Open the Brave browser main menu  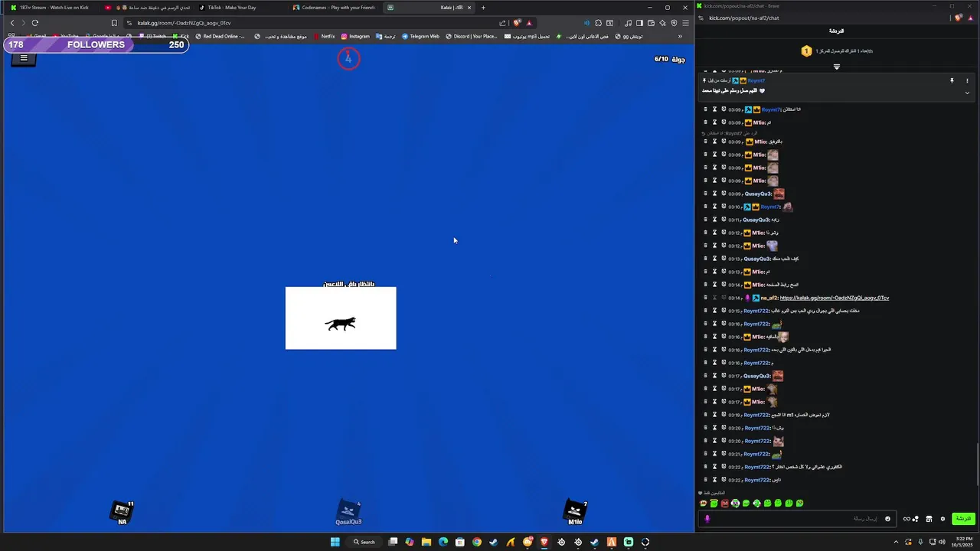click(685, 23)
